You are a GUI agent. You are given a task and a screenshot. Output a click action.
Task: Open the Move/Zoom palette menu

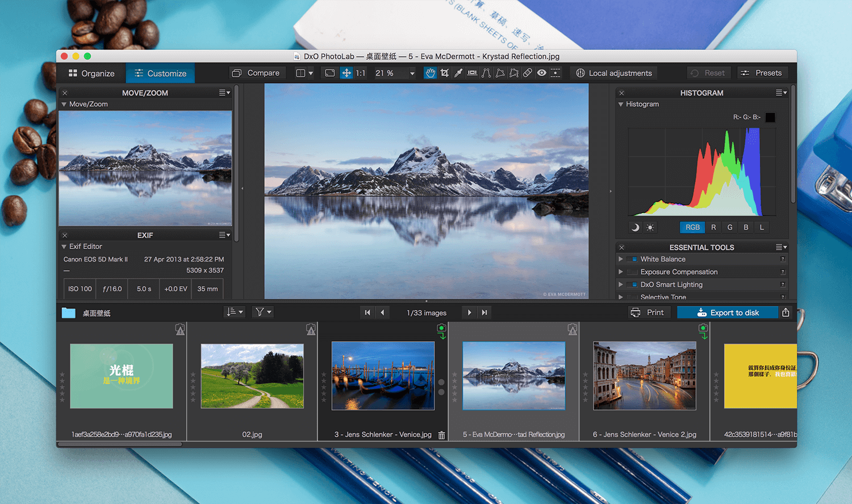click(225, 93)
